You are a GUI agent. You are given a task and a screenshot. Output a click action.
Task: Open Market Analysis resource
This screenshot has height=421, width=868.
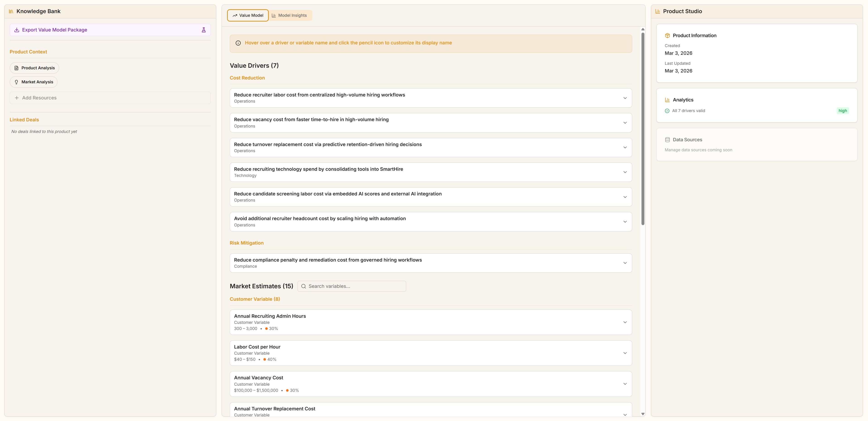tap(34, 82)
